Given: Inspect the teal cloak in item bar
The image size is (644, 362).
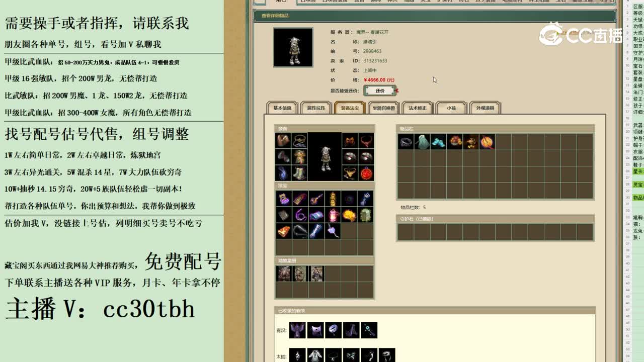Looking at the screenshot, I should [x=422, y=142].
